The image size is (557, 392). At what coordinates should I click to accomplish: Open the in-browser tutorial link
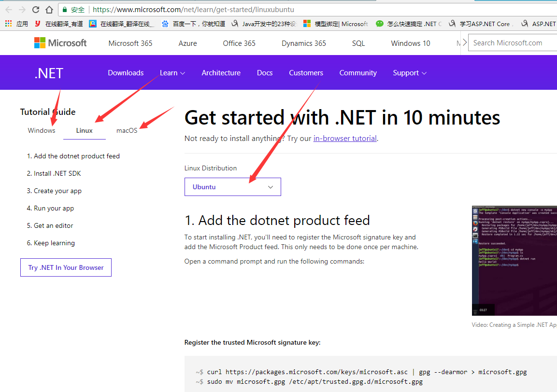tap(345, 139)
